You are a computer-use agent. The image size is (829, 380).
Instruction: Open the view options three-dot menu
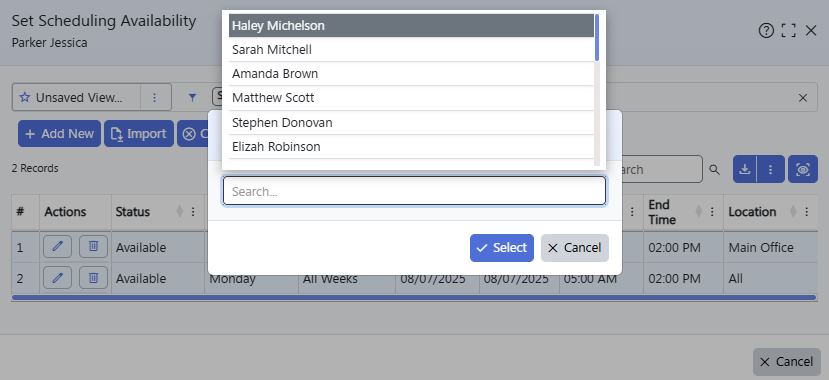pos(155,97)
